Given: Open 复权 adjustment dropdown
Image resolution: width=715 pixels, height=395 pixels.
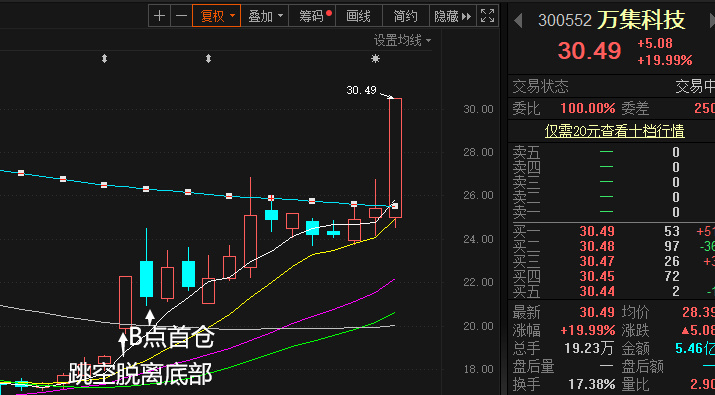Looking at the screenshot, I should 217,16.
